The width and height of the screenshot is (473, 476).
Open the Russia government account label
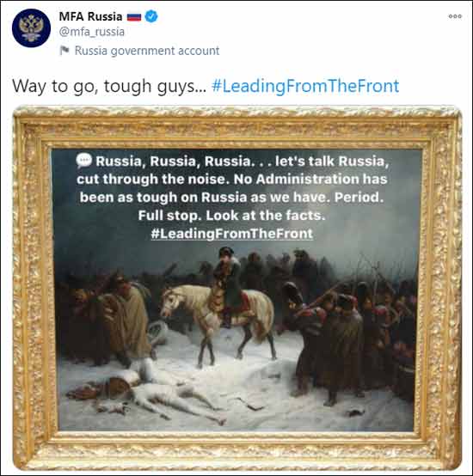tap(147, 51)
